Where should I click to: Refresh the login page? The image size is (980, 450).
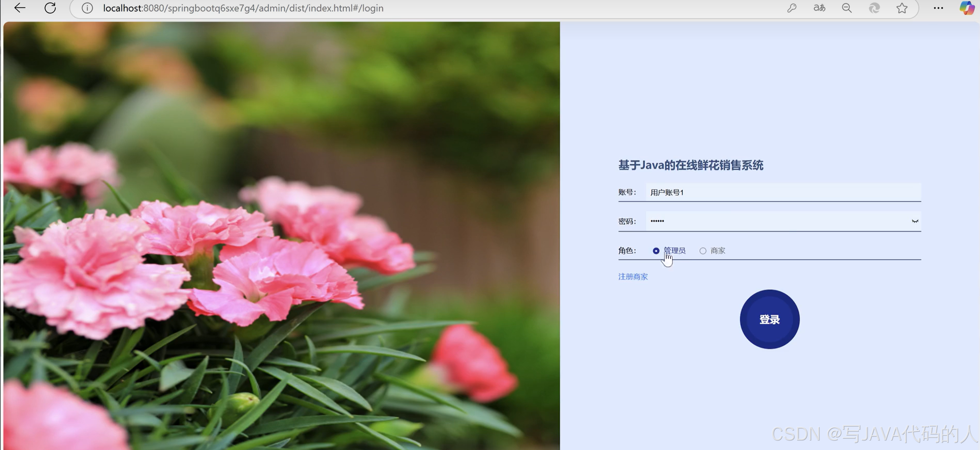[x=50, y=8]
